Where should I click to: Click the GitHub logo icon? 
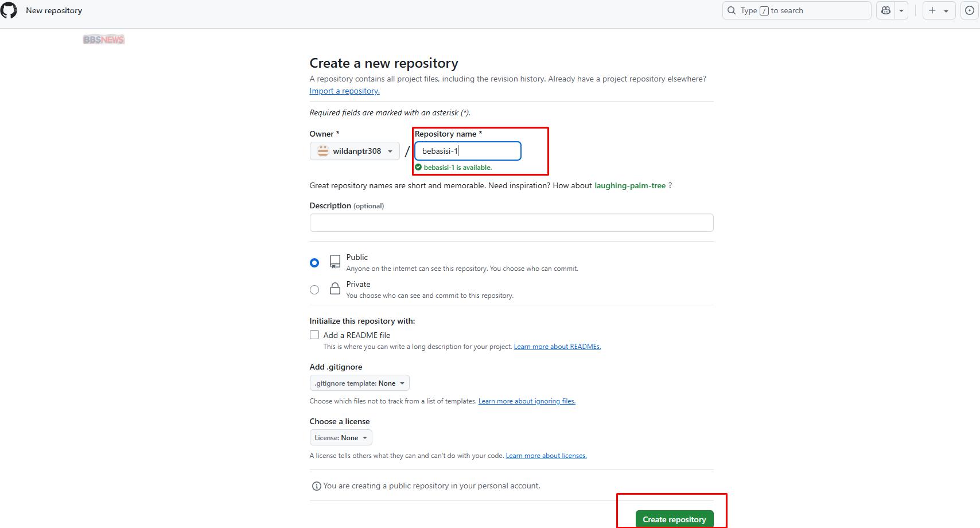coord(9,10)
